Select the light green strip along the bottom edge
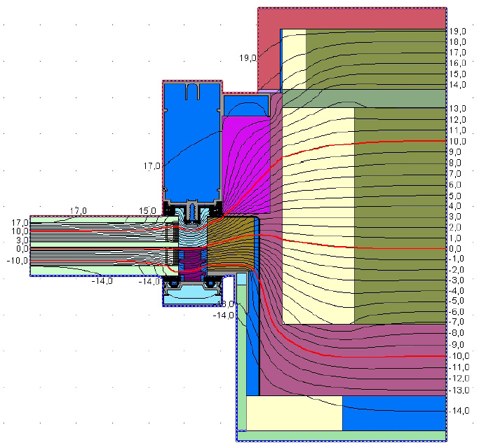This screenshot has height=448, width=486. pos(344,435)
